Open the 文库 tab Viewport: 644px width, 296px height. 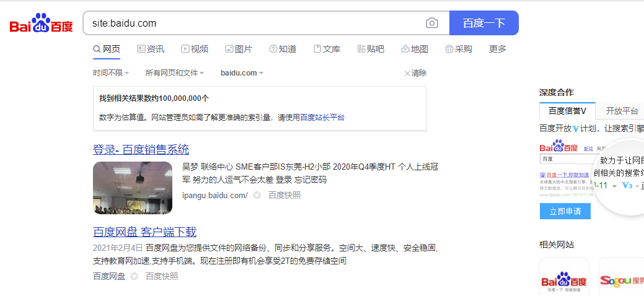(327, 50)
